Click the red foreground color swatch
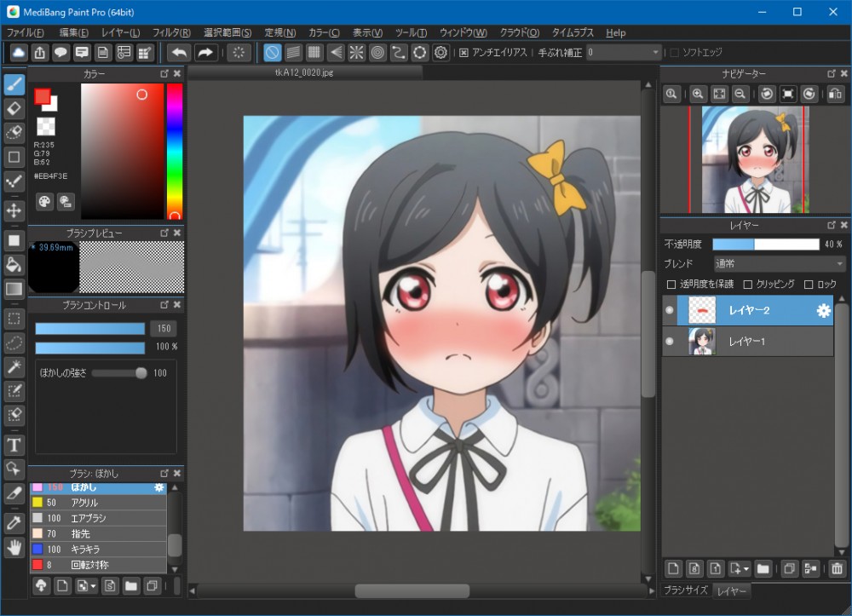Image resolution: width=852 pixels, height=616 pixels. tap(42, 96)
